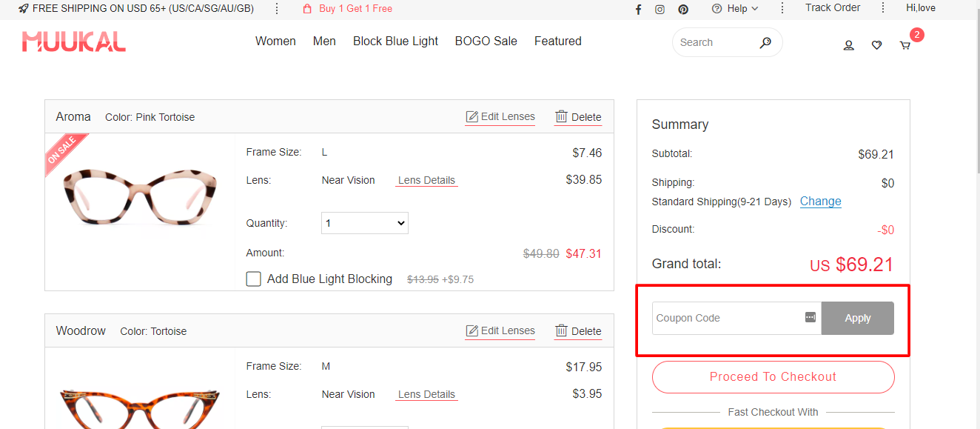Click Aroma's Delete trash icon
This screenshot has width=980, height=429.
pyautogui.click(x=562, y=116)
